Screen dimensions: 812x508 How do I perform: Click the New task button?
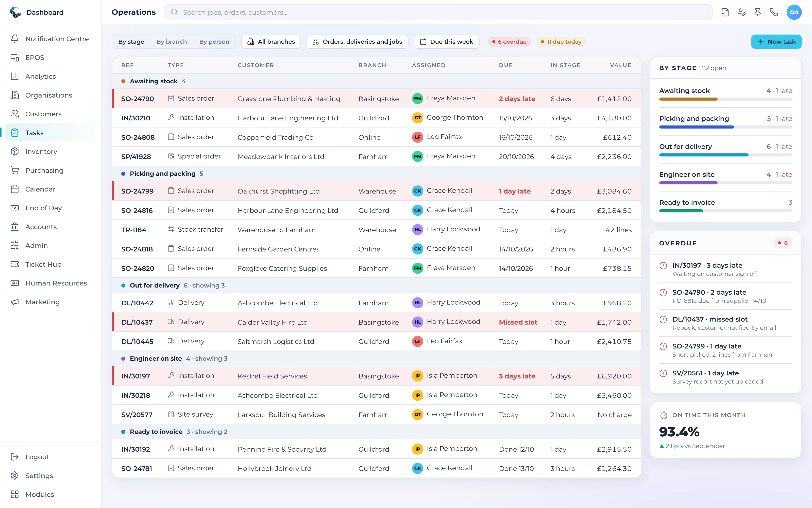coord(776,42)
